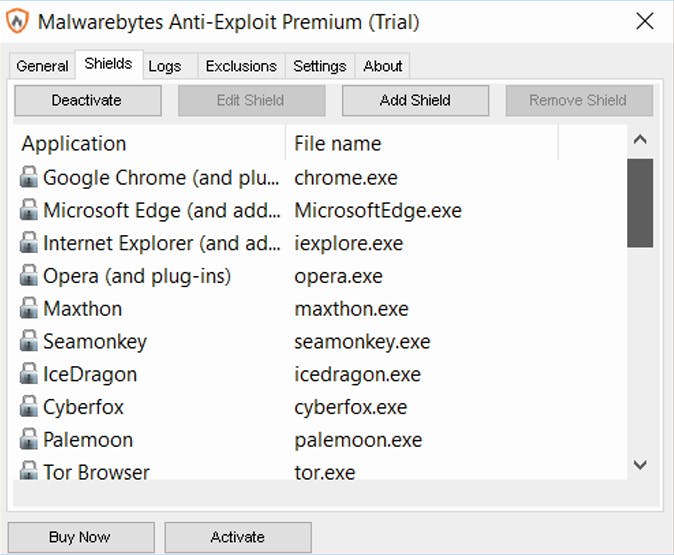Click the lock icon beside Google Chrome

(x=29, y=178)
